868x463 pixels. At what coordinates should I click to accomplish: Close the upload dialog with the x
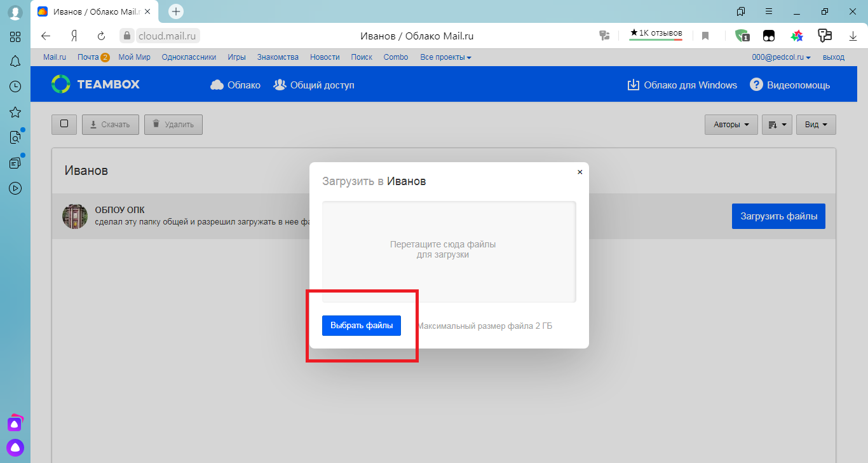[x=580, y=172]
